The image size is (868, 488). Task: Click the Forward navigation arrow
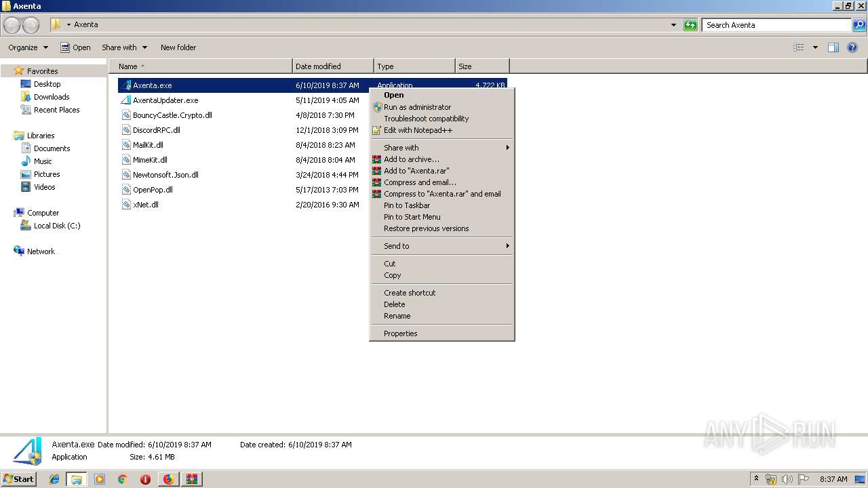click(x=31, y=25)
